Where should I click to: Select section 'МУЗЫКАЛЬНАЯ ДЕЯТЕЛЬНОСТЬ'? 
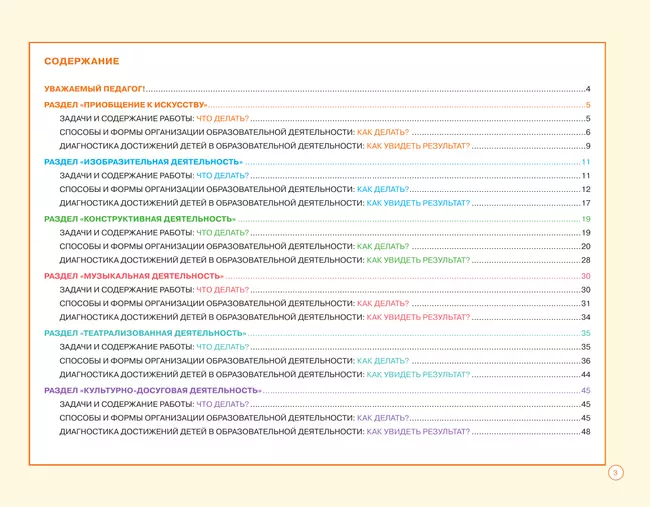pyautogui.click(x=134, y=276)
